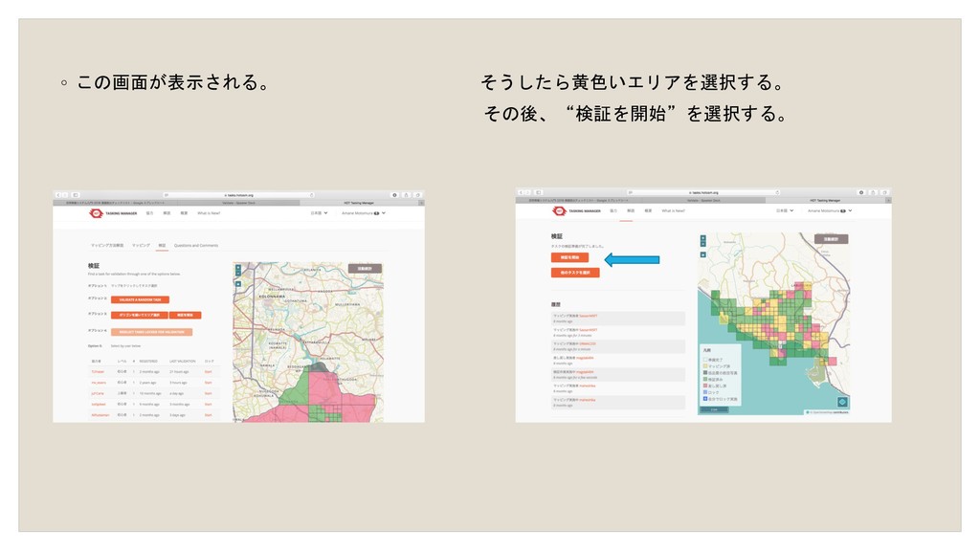
Task: Open the Amane Motomura user menu in left screenshot
Action: point(363,213)
